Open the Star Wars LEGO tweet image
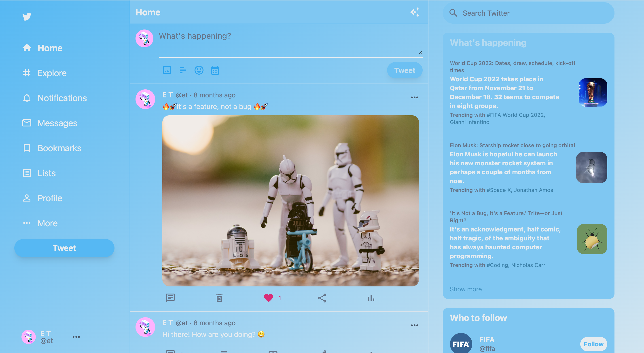Screen dimensions: 644x353 click(290, 201)
